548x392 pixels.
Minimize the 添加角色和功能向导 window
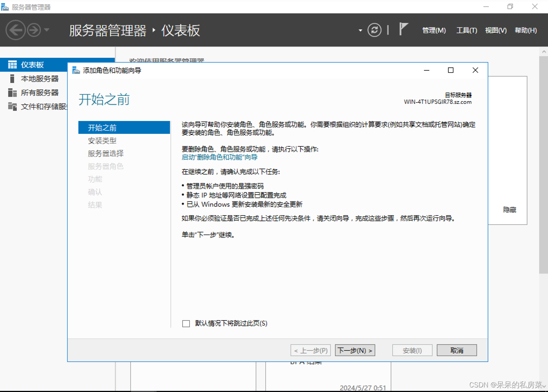427,70
